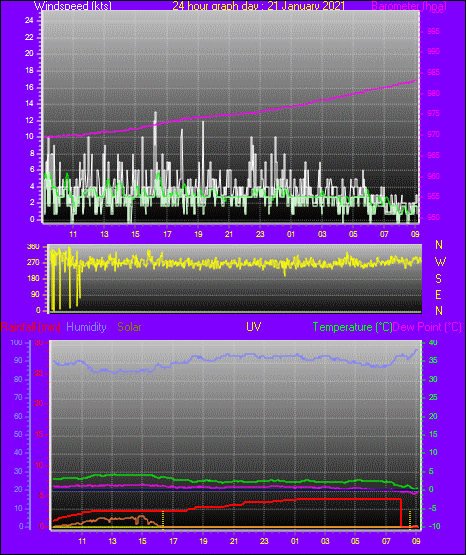Select the Rainfall (mm) legend label
466x555 pixels.
[31, 327]
